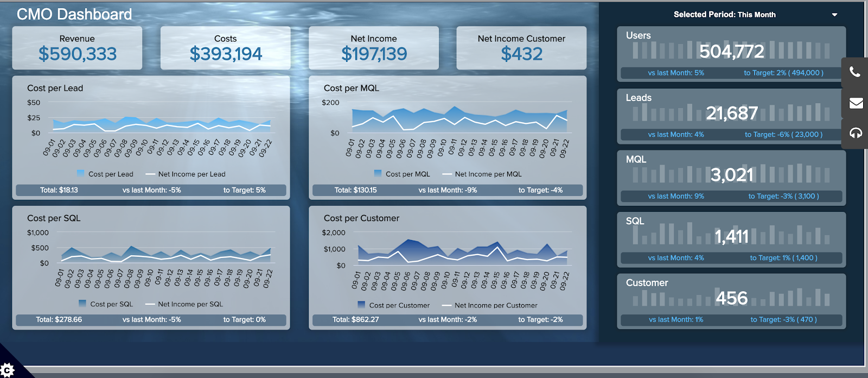Toggle the Cost per Lead legend series
The height and width of the screenshot is (378, 868).
(x=105, y=174)
